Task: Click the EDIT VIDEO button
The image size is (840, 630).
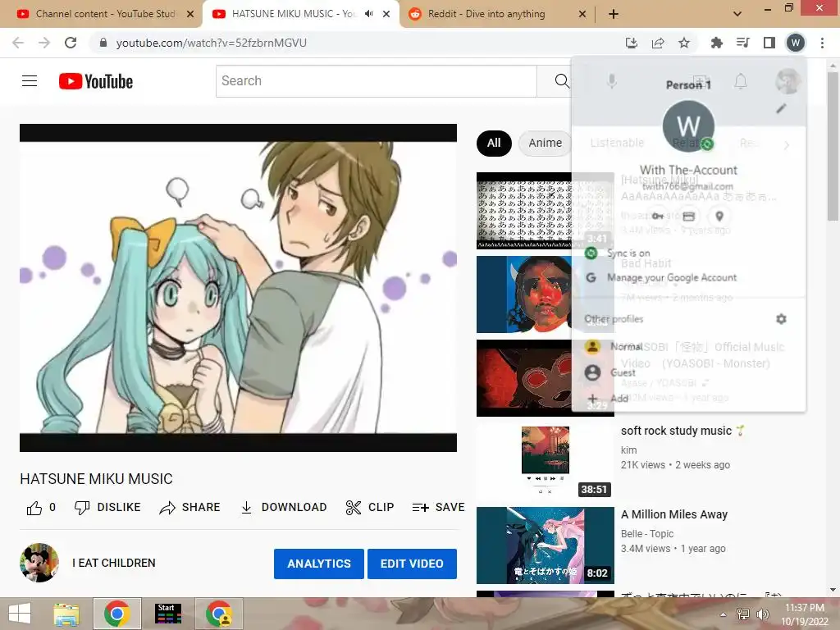Action: (412, 564)
